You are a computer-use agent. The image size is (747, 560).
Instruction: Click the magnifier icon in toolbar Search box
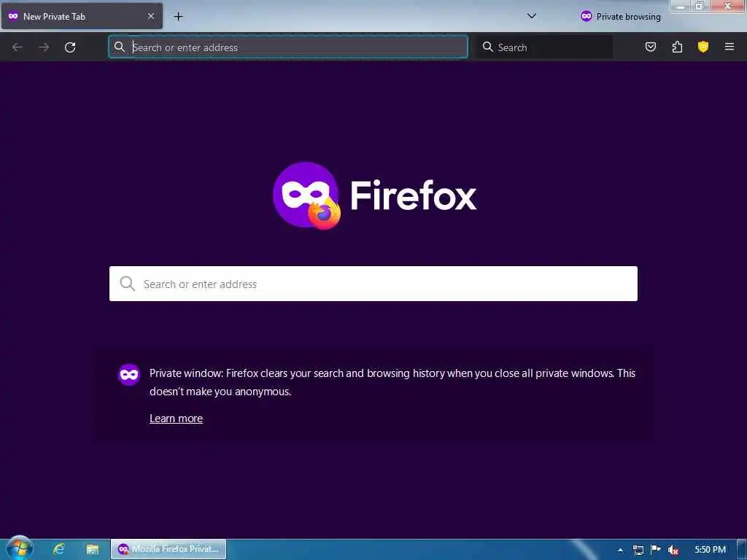pyautogui.click(x=488, y=47)
